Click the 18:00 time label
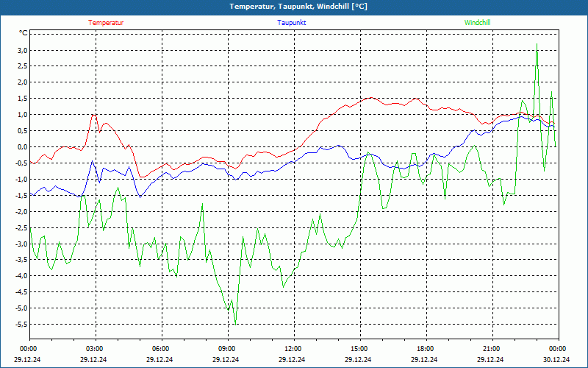Image resolution: width=588 pixels, height=368 pixels. point(427,349)
